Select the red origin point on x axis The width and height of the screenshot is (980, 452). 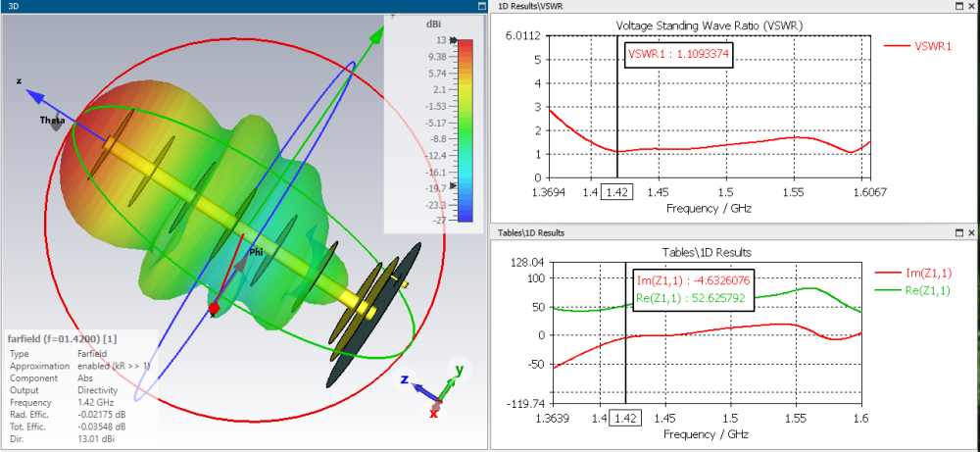[x=214, y=309]
